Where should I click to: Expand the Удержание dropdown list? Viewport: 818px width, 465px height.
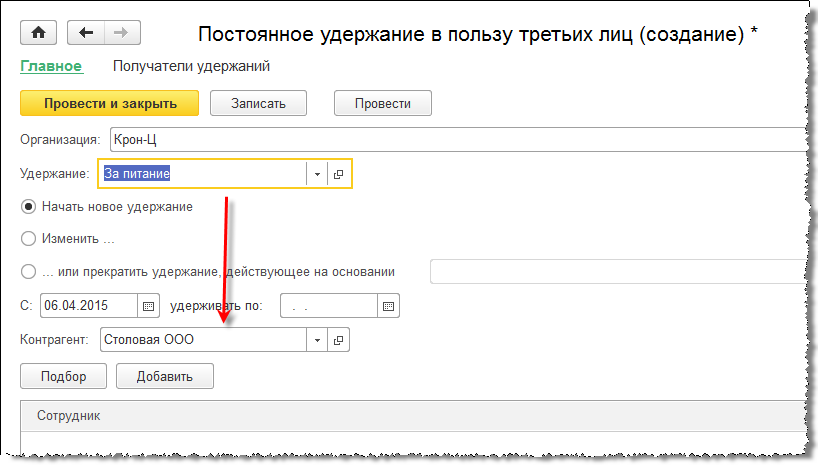(x=317, y=174)
